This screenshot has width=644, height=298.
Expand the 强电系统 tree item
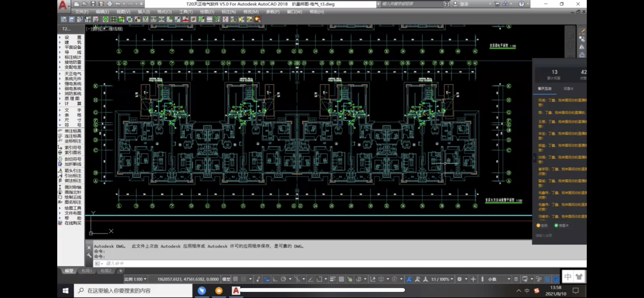click(72, 84)
